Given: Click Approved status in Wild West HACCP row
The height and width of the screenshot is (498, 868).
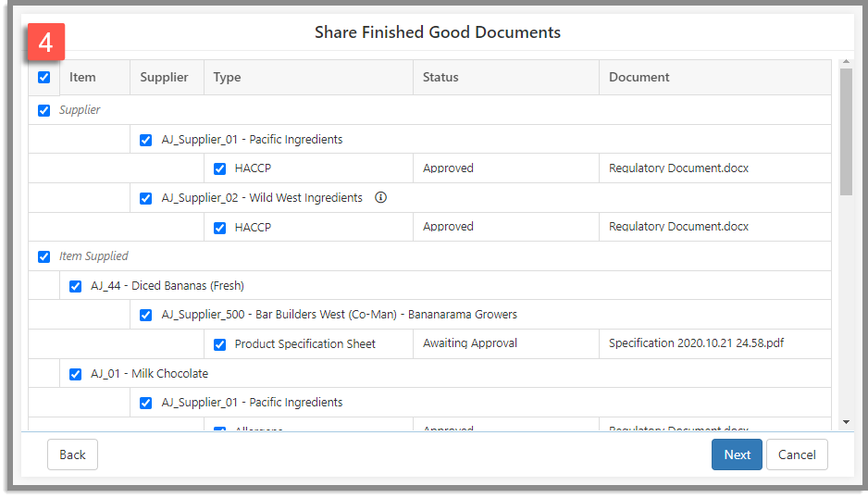Looking at the screenshot, I should tap(449, 226).
